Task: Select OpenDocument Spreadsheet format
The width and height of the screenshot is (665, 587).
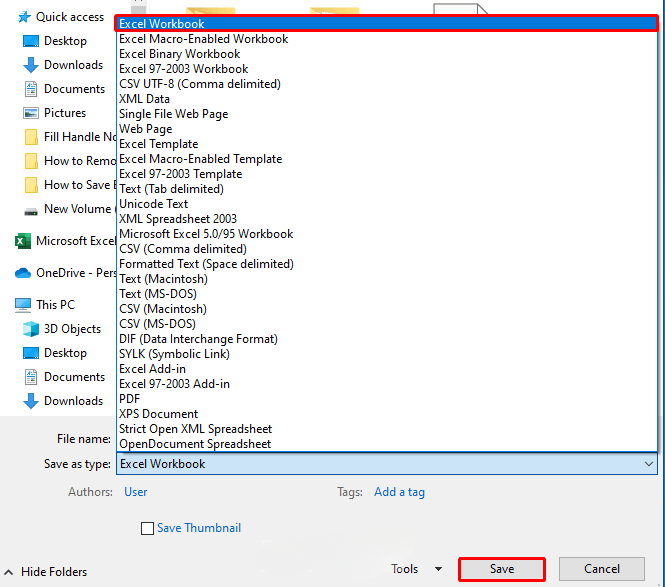Action: pyautogui.click(x=386, y=444)
